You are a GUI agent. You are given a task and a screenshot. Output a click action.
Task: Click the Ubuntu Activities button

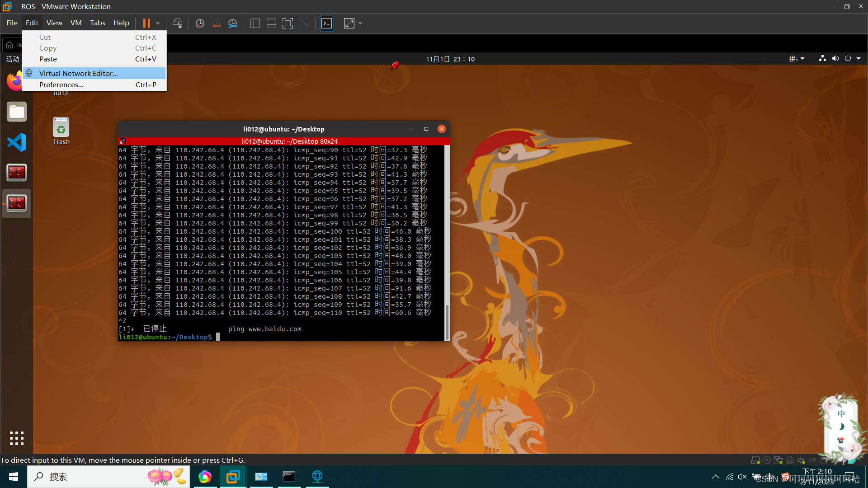point(13,59)
